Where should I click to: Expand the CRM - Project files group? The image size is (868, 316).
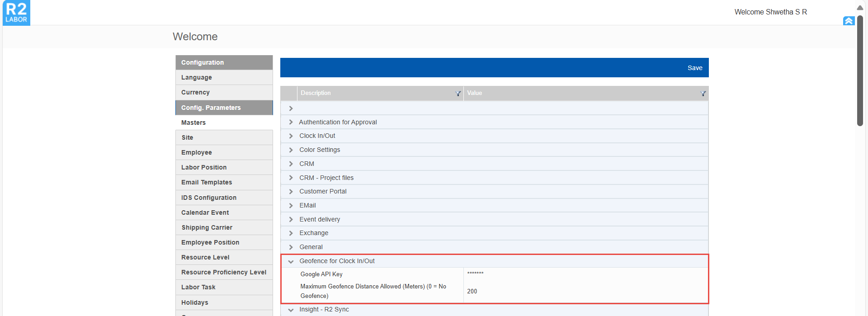click(x=291, y=178)
